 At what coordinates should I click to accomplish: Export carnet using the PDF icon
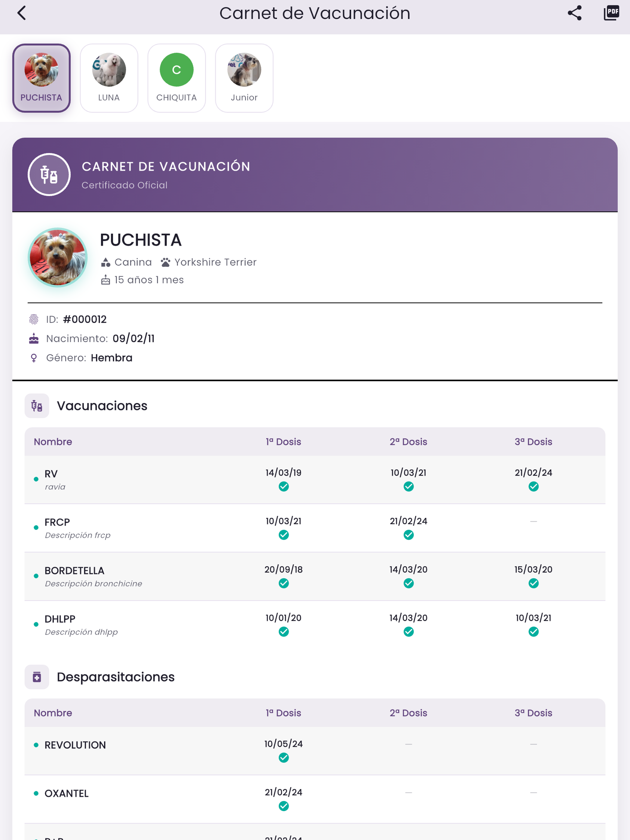tap(611, 13)
